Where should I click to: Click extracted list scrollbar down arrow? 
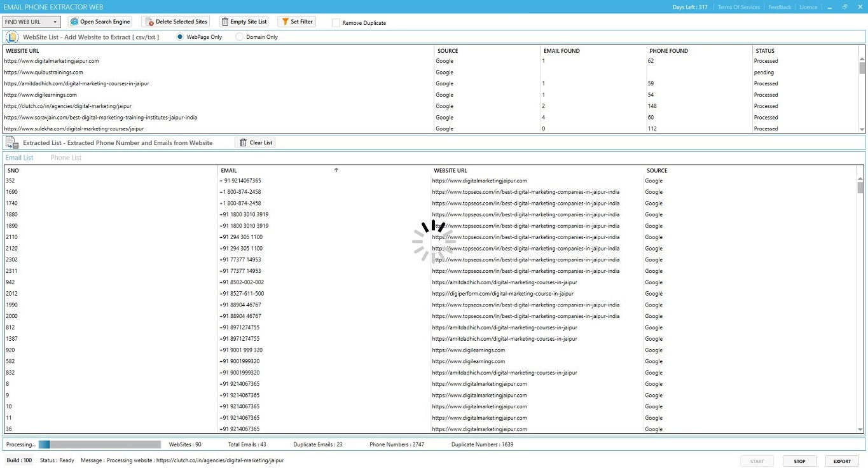tap(861, 430)
